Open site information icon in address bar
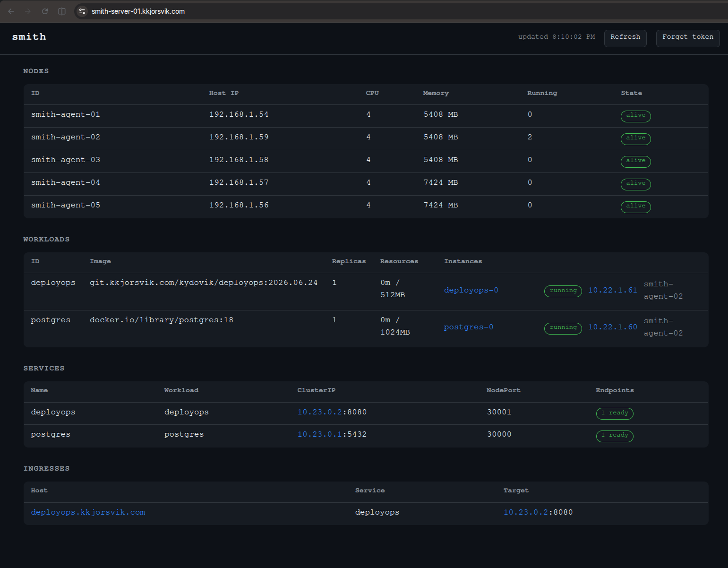Image resolution: width=728 pixels, height=568 pixels. click(x=82, y=11)
